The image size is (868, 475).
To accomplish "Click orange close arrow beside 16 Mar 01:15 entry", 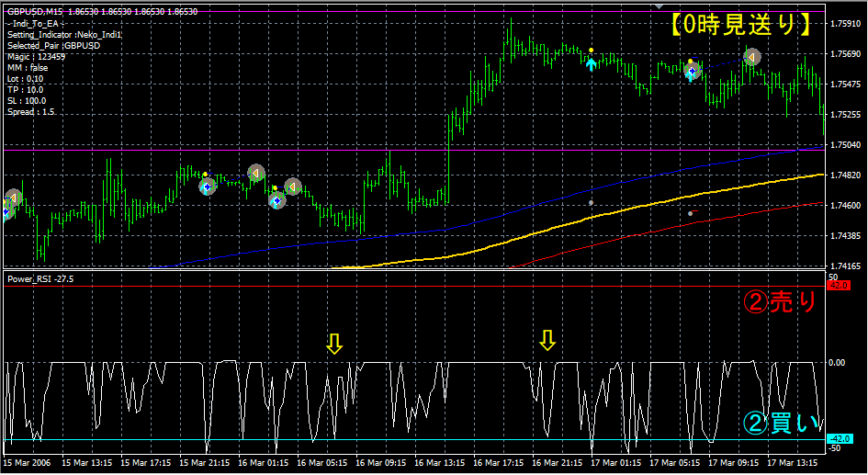I will (292, 187).
